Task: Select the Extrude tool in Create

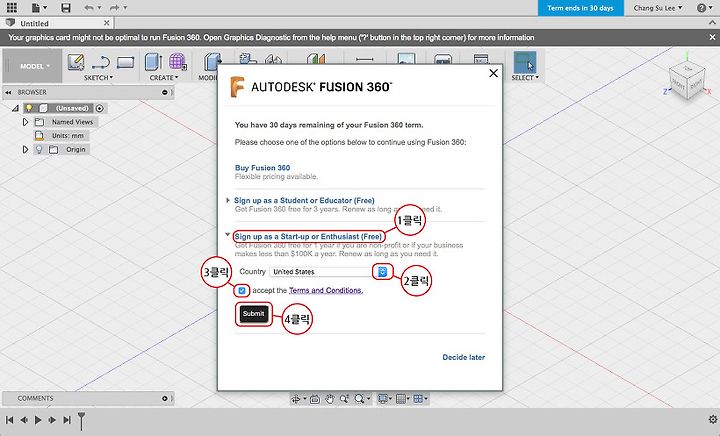Action: [153, 62]
